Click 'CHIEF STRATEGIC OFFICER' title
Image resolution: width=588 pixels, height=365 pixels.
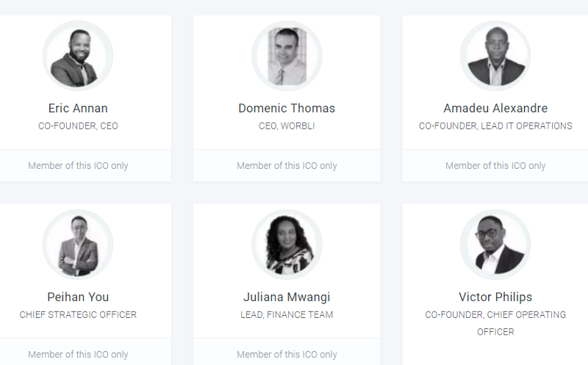[x=78, y=315]
